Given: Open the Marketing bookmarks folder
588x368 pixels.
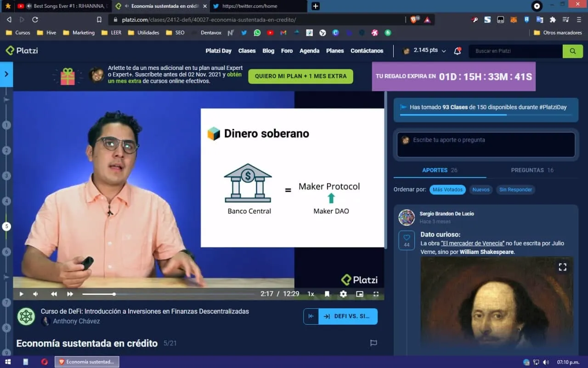Looking at the screenshot, I should coord(79,33).
